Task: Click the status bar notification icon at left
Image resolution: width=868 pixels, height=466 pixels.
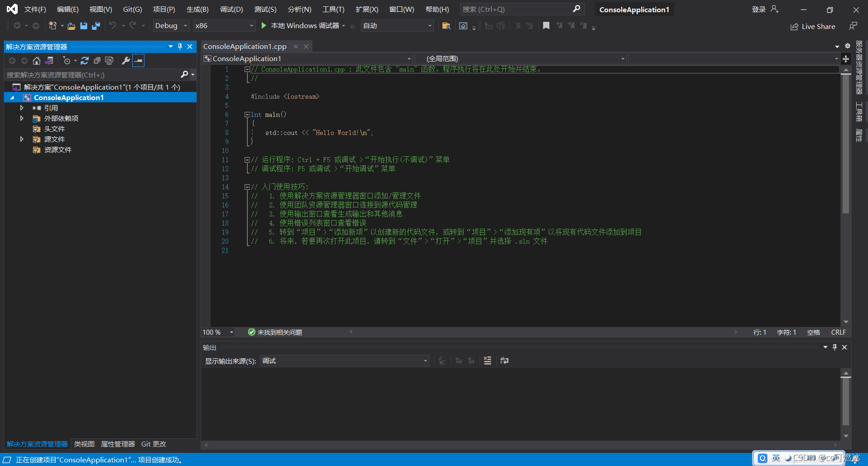Action: point(7,460)
